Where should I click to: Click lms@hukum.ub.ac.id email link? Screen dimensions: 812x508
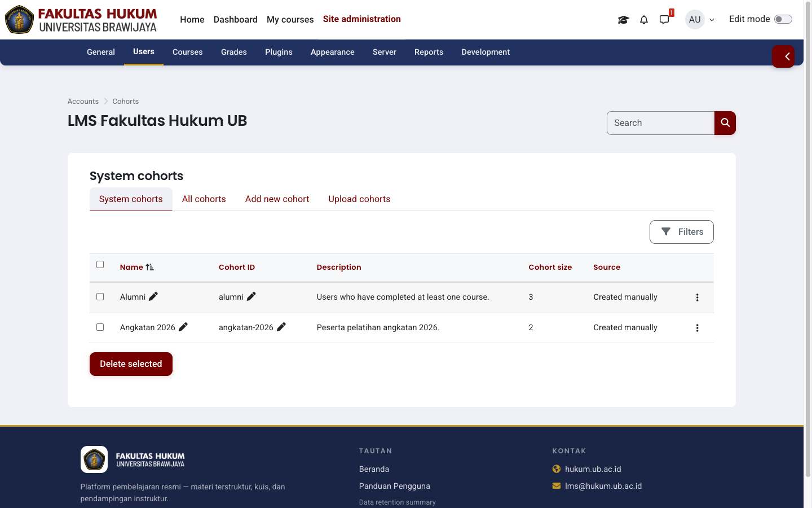click(603, 486)
